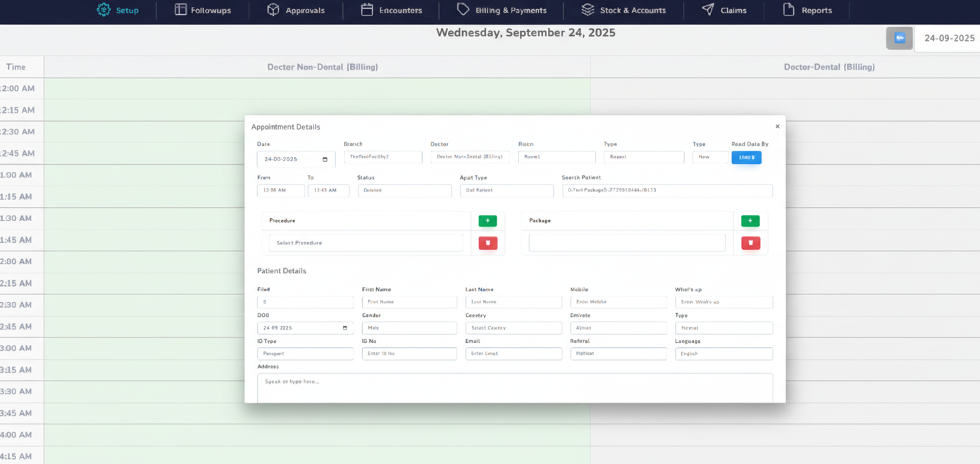Click into the Search Patient field

(x=667, y=191)
